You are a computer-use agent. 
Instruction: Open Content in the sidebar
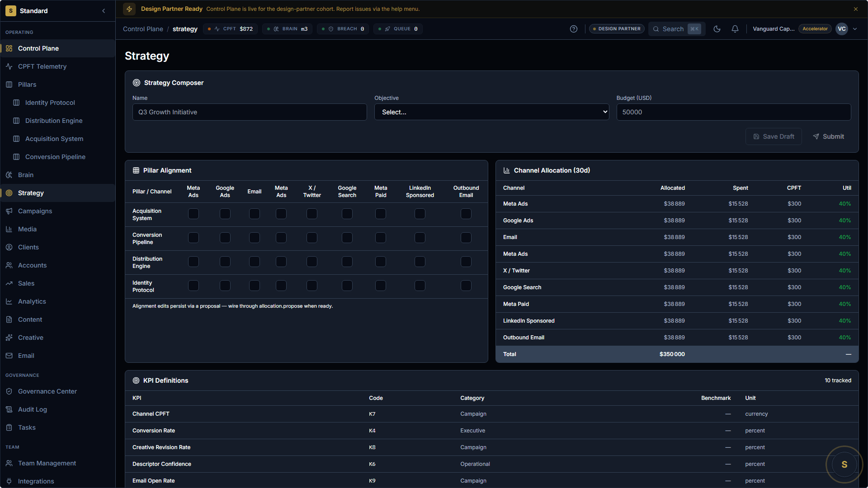57,319
